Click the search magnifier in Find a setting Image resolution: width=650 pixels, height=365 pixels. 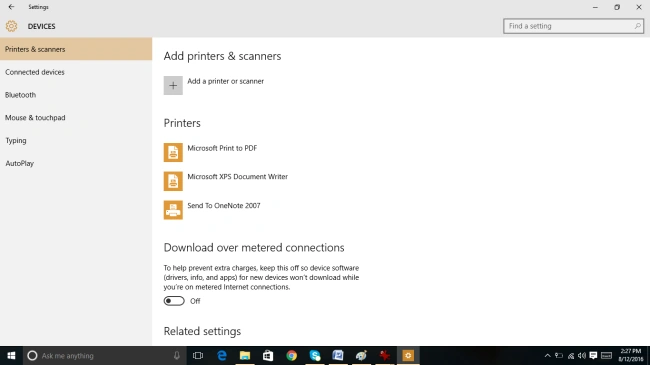638,26
